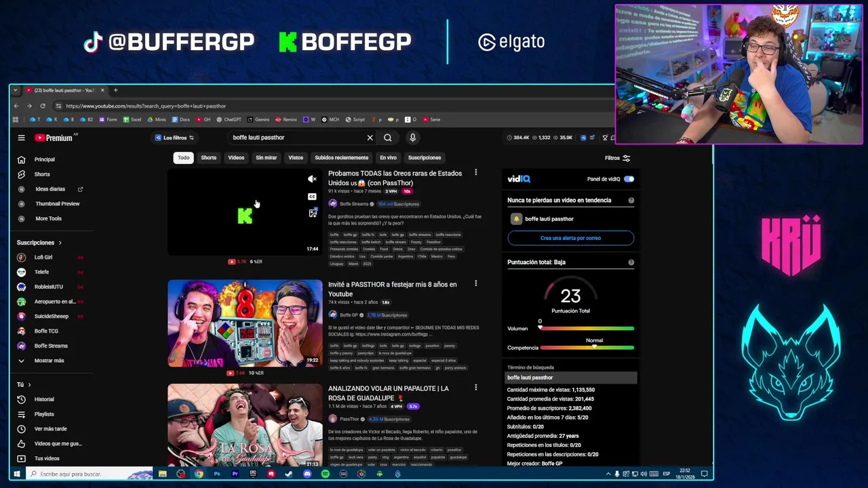The height and width of the screenshot is (488, 868).
Task: Clear the YouTube search query with X
Action: pyautogui.click(x=370, y=138)
